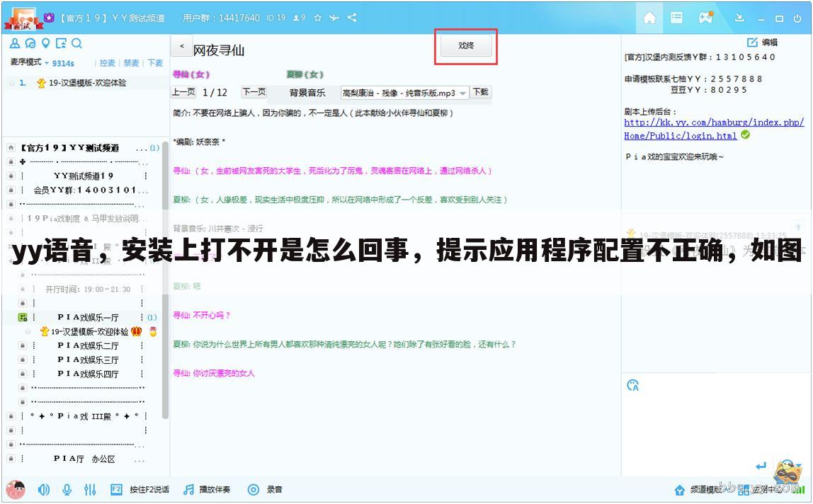Viewport: 813px width, 504px height.
Task: Open background music file dropdown
Action: click(x=462, y=93)
